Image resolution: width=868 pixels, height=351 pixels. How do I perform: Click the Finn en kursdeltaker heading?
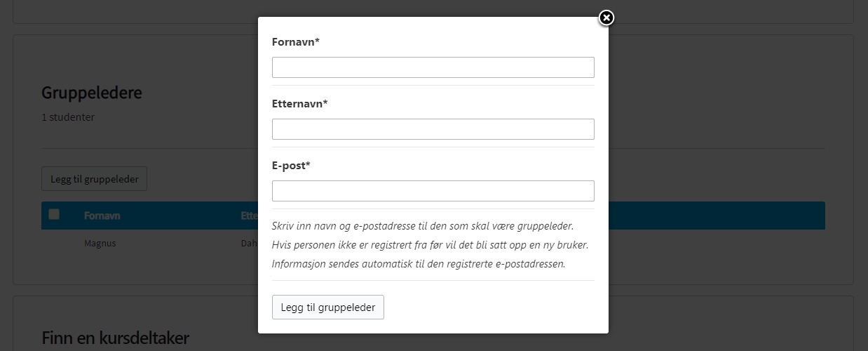(115, 338)
